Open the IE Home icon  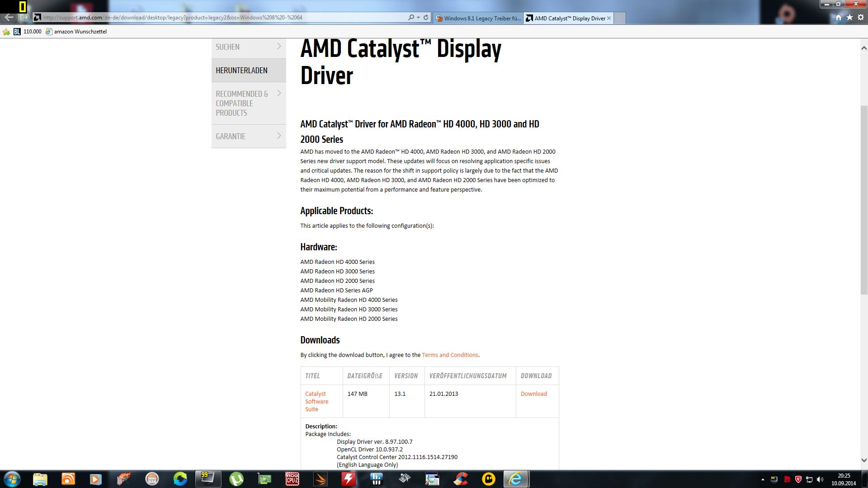point(839,18)
